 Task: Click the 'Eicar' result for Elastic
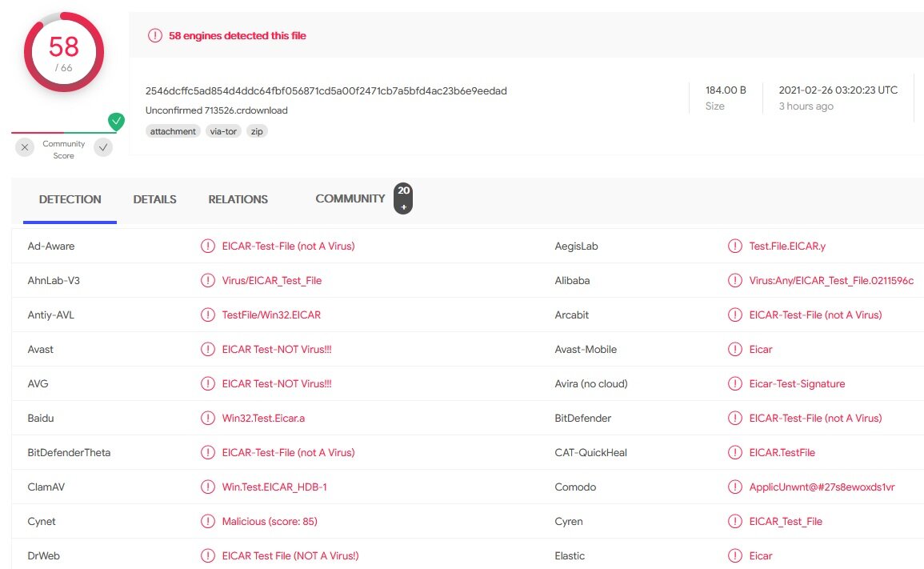point(760,555)
